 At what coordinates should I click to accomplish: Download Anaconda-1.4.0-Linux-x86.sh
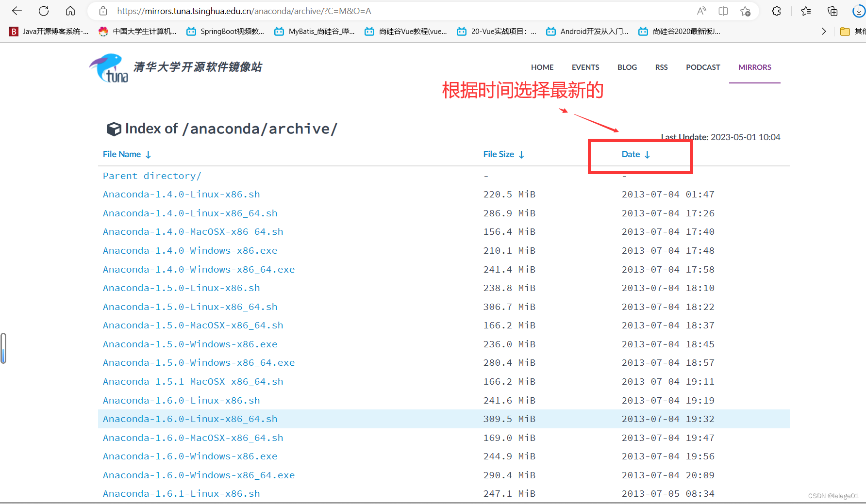pos(182,195)
